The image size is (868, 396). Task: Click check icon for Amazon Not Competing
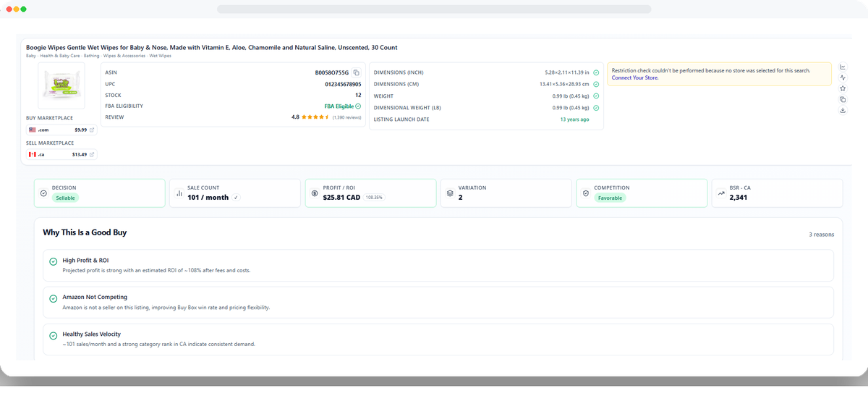[x=53, y=298]
